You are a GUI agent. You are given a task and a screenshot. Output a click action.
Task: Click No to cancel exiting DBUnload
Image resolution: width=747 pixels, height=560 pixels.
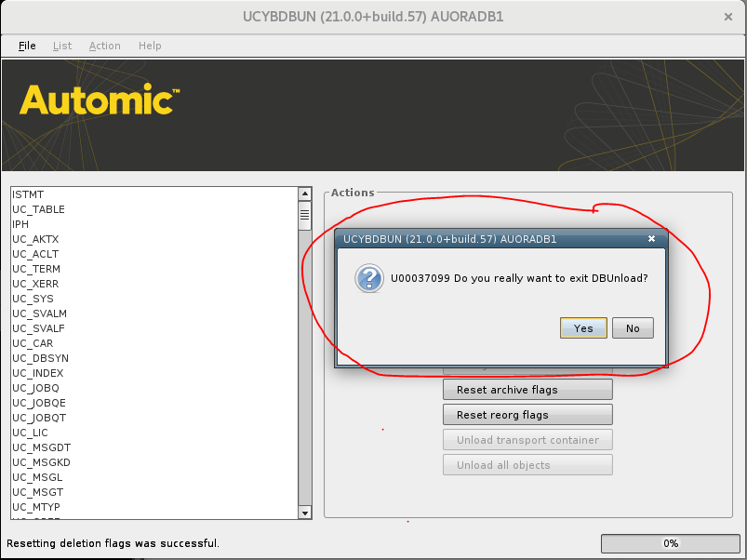(633, 328)
